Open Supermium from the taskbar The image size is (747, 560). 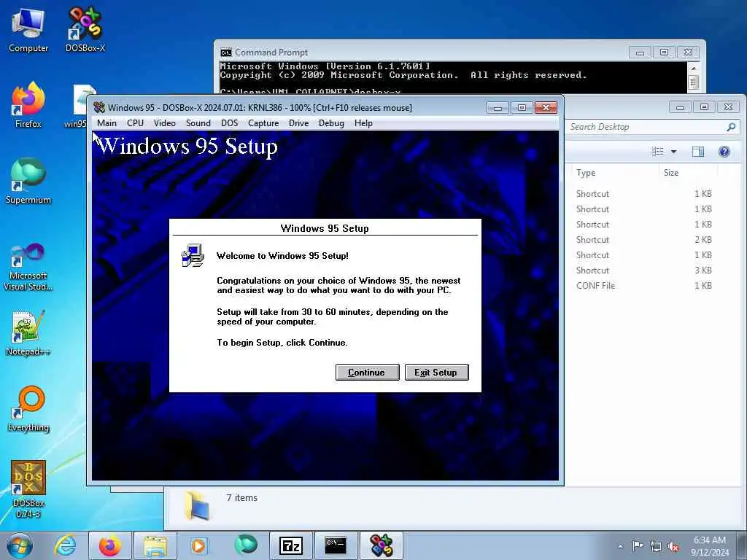[x=246, y=545]
